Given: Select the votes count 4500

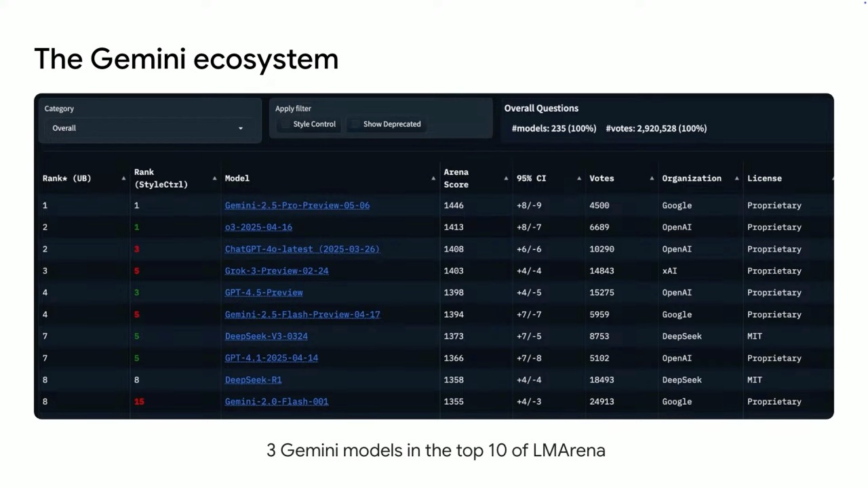Looking at the screenshot, I should pyautogui.click(x=599, y=205).
